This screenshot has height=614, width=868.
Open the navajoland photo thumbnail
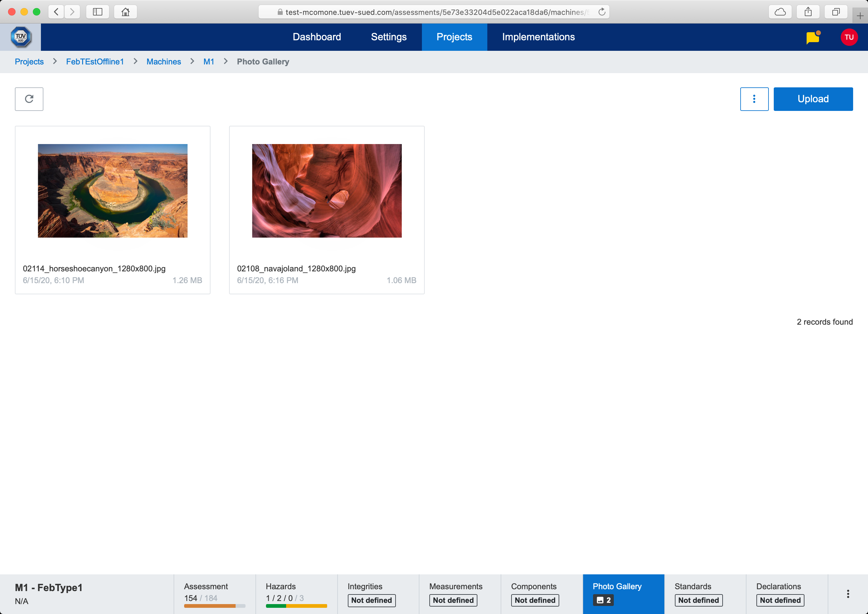326,191
